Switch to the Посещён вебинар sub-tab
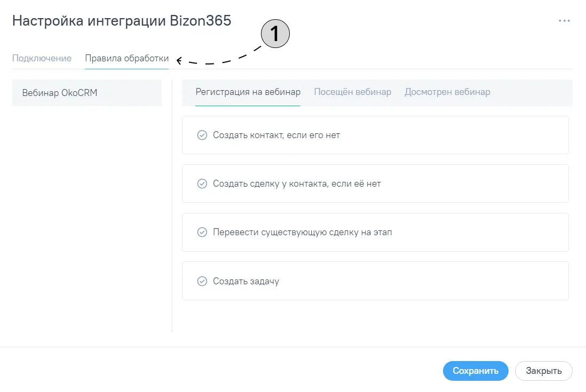 352,92
